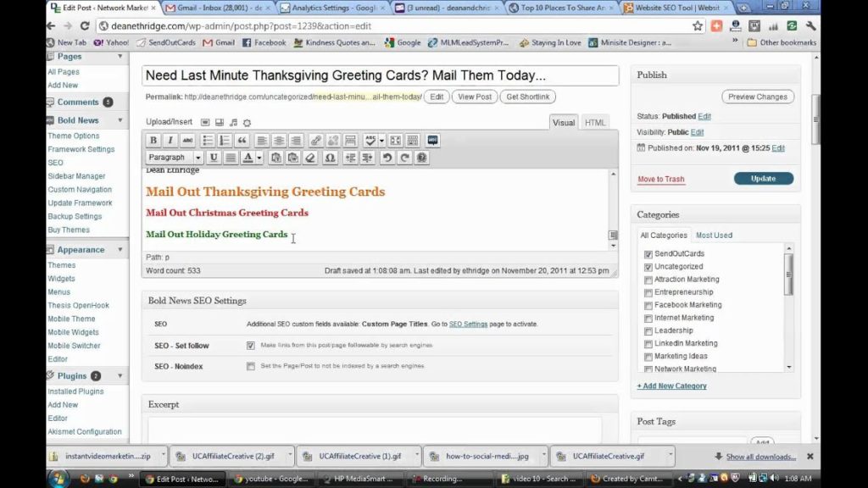Screen dimensions: 868x488
Task: Outdent the paragraph
Action: click(350, 158)
